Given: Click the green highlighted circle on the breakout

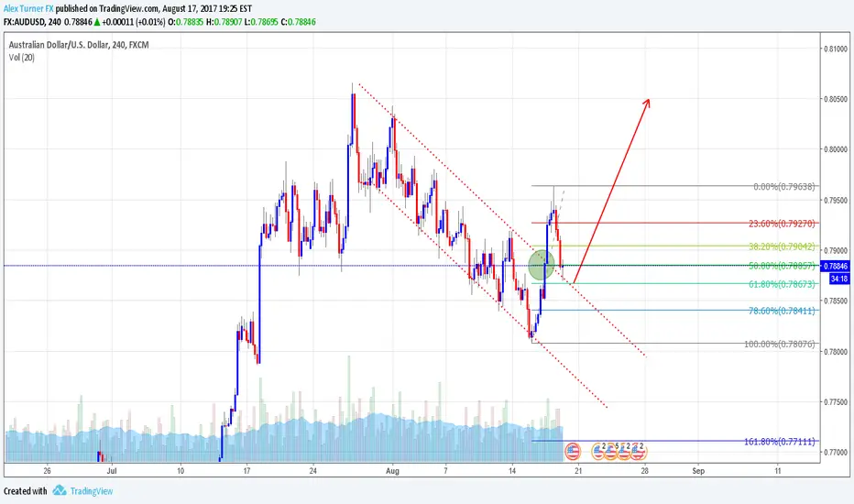Looking at the screenshot, I should (x=542, y=265).
